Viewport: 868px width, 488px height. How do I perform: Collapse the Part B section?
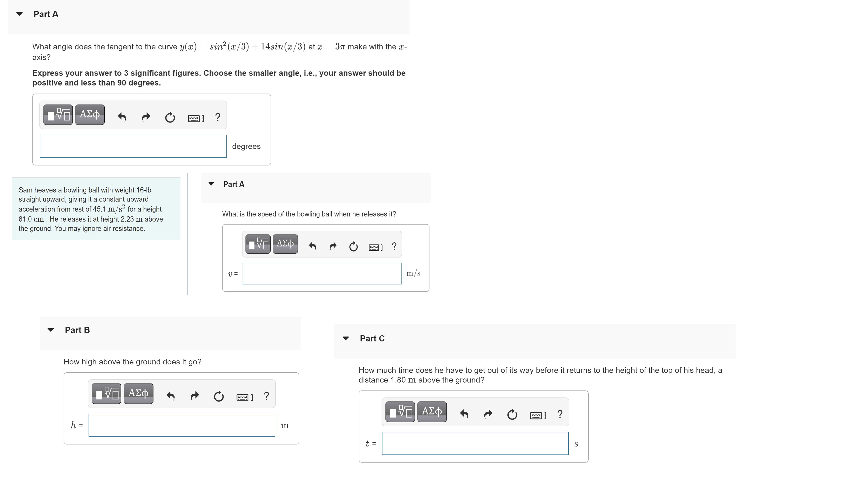[x=51, y=330]
